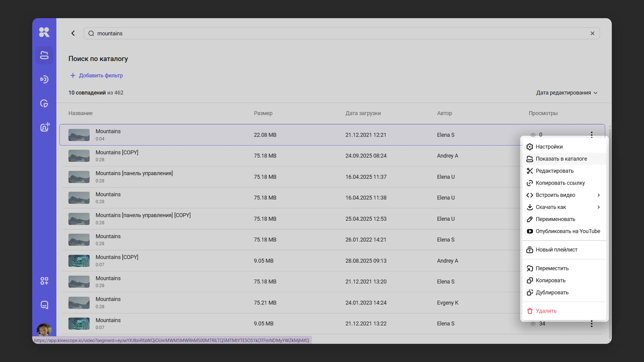Open the AI assistant sidebar icon
The height and width of the screenshot is (362, 644).
(45, 127)
